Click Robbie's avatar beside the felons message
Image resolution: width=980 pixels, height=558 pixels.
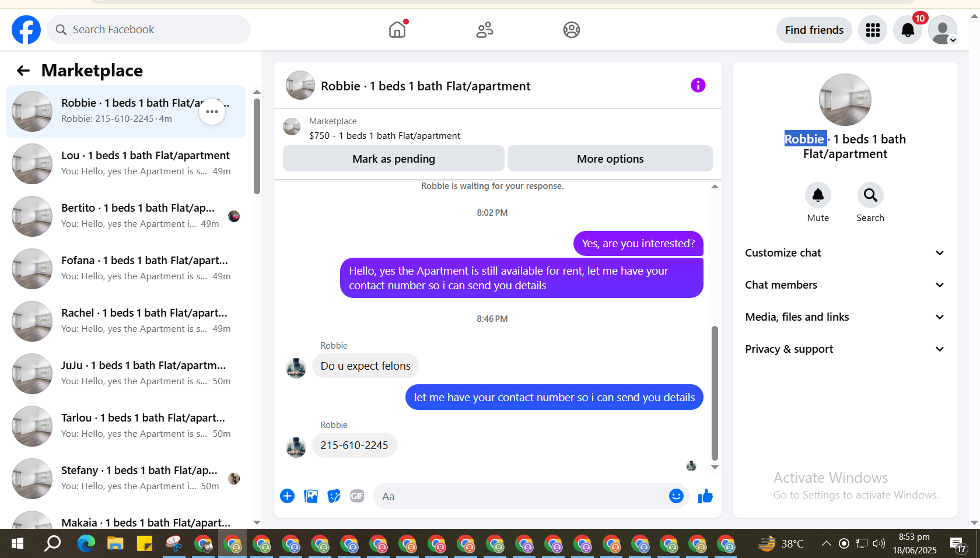[296, 368]
